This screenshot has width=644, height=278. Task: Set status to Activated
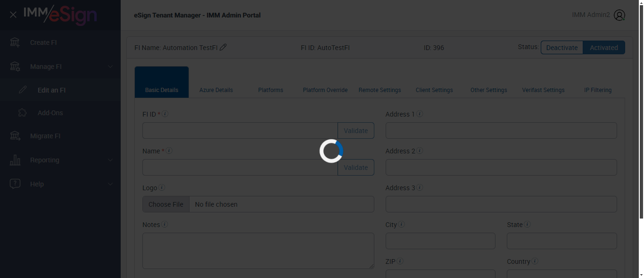(x=604, y=47)
